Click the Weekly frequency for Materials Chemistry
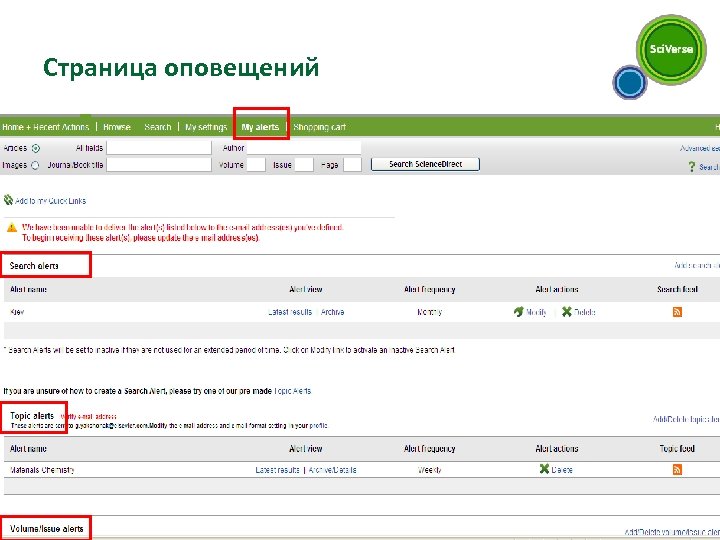720x540 pixels. tap(429, 470)
